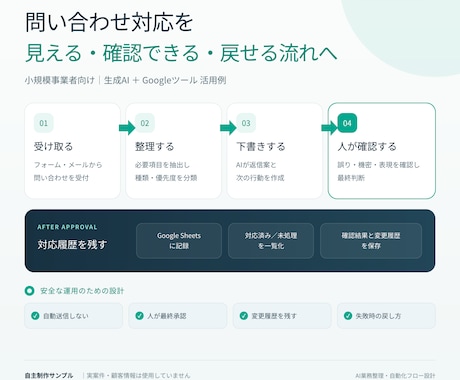460x380 pixels.
Task: Click the 受け取る step heading
Action: 53,146
